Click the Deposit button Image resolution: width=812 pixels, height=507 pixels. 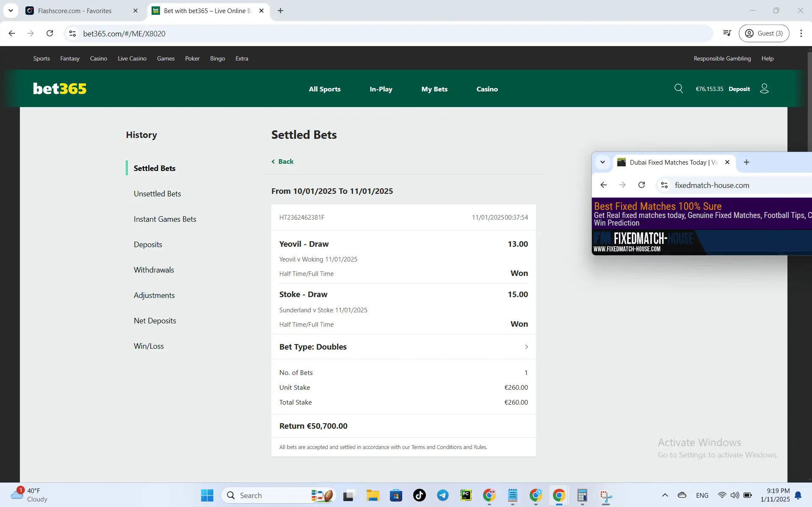tap(739, 89)
